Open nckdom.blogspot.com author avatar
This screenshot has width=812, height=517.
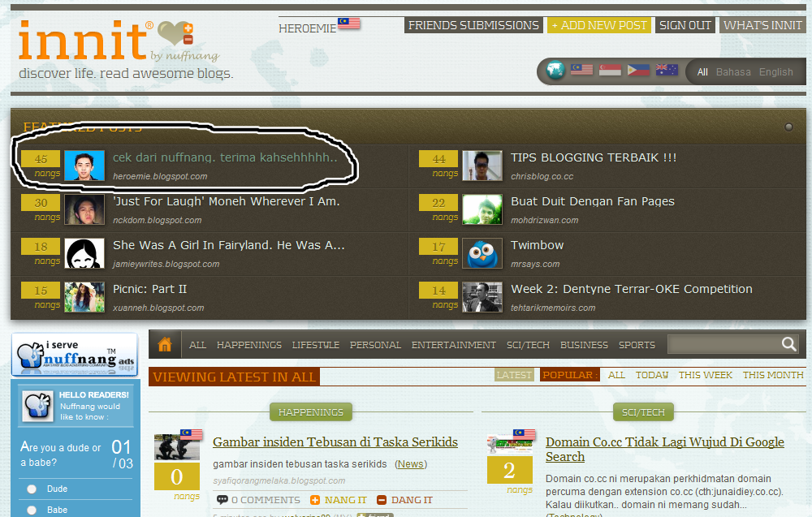84,209
